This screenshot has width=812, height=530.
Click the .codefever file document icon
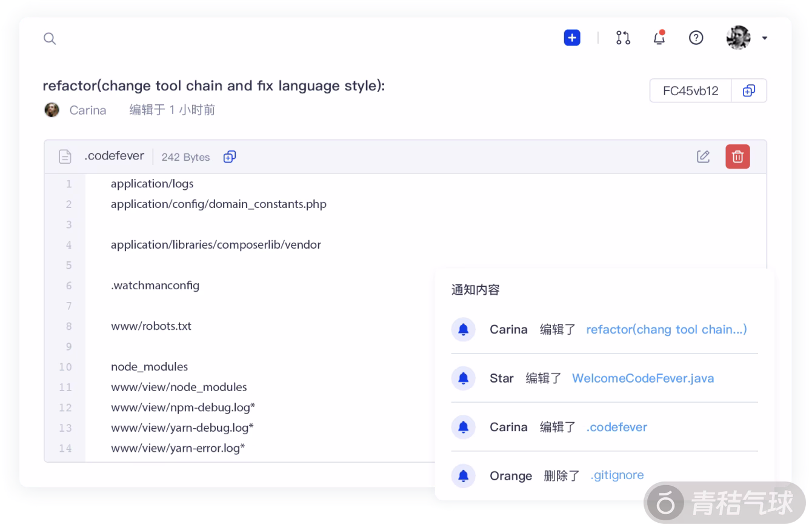(65, 156)
